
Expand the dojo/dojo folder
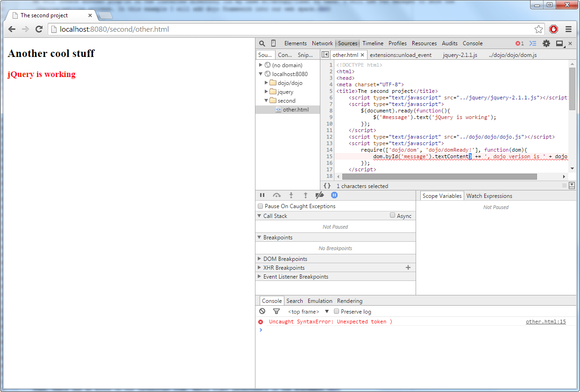point(266,83)
